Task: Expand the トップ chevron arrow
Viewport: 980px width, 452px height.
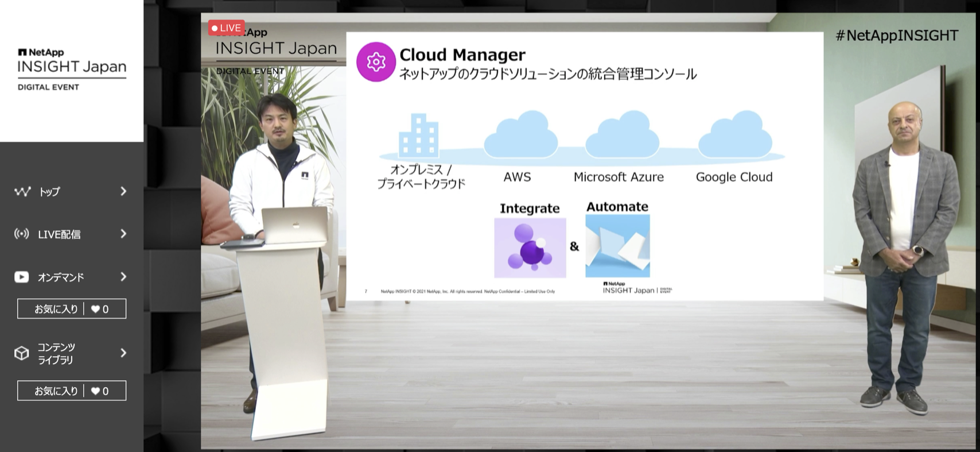Action: point(123,191)
